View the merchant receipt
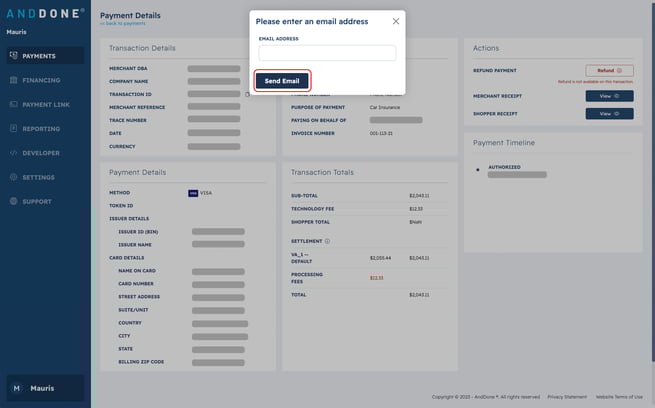This screenshot has width=655, height=408. tap(609, 96)
